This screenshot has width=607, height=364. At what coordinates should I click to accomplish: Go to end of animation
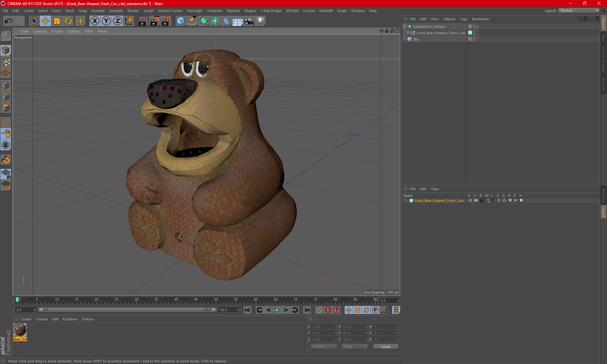(307, 310)
